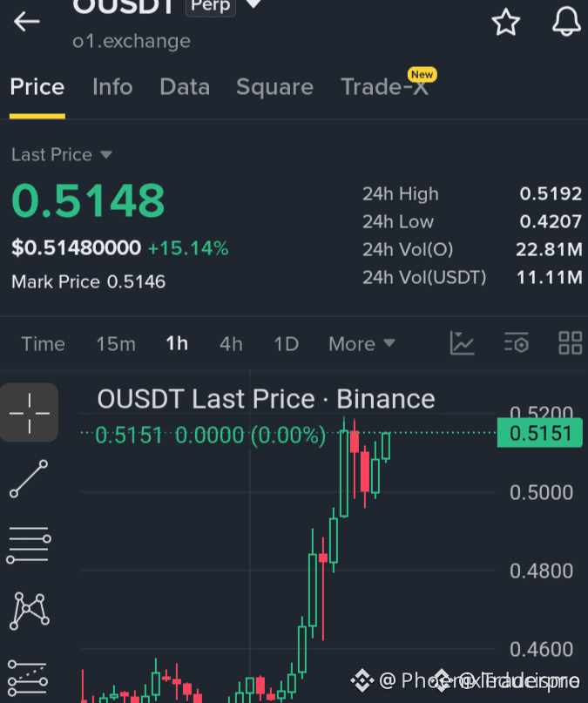The width and height of the screenshot is (588, 703).
Task: Open chart settings icon with gear
Action: [x=517, y=343]
